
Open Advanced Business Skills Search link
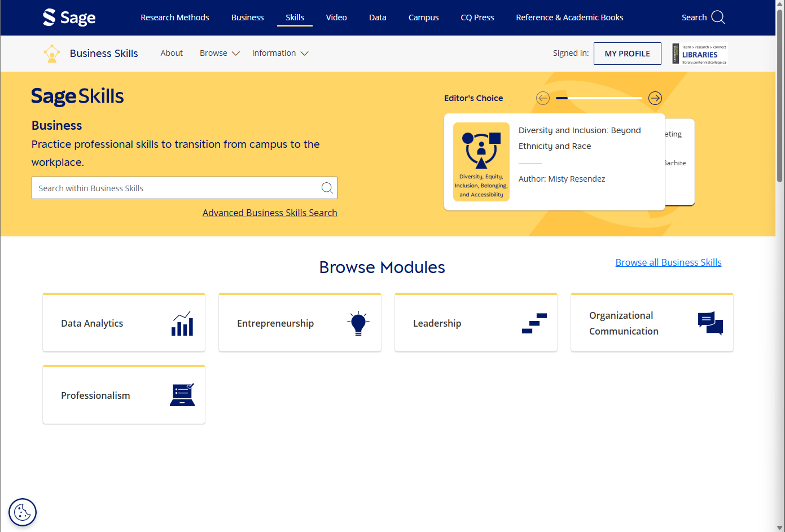(x=270, y=213)
